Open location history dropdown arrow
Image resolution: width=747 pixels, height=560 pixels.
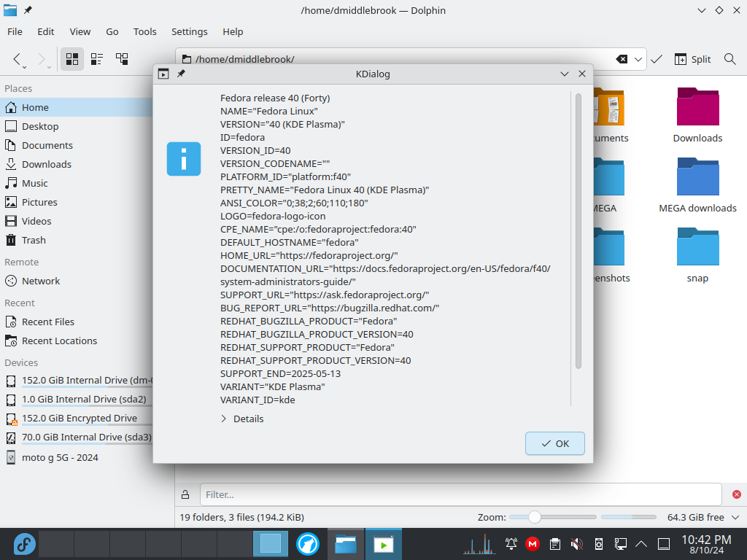coord(638,59)
